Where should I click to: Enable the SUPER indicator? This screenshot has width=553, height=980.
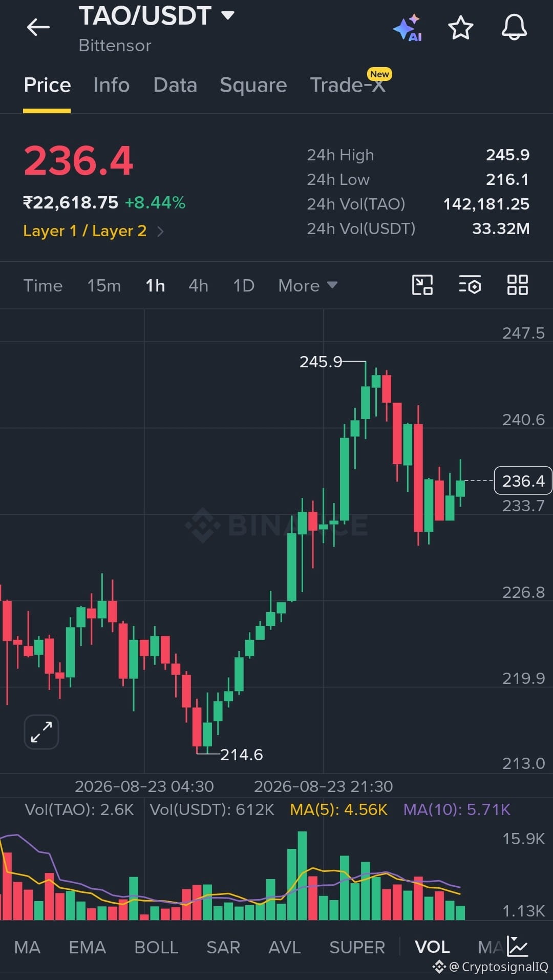[357, 947]
